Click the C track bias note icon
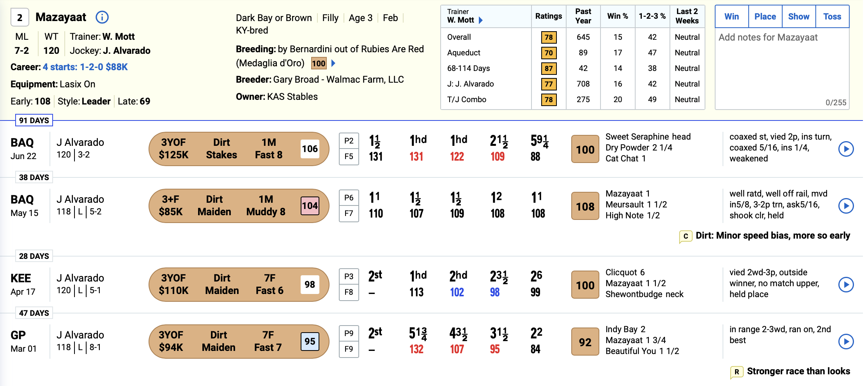868x386 pixels. pyautogui.click(x=686, y=236)
